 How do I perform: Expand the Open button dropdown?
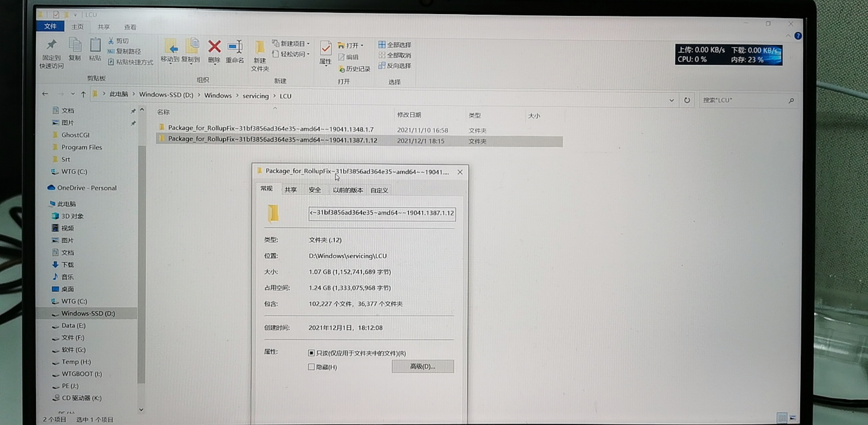click(x=362, y=45)
